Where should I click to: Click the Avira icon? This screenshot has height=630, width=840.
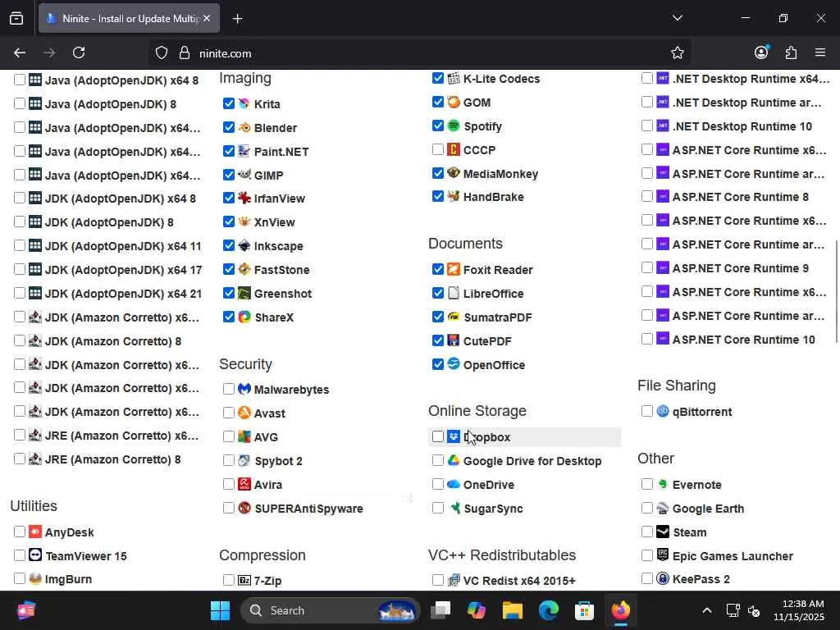(x=244, y=484)
